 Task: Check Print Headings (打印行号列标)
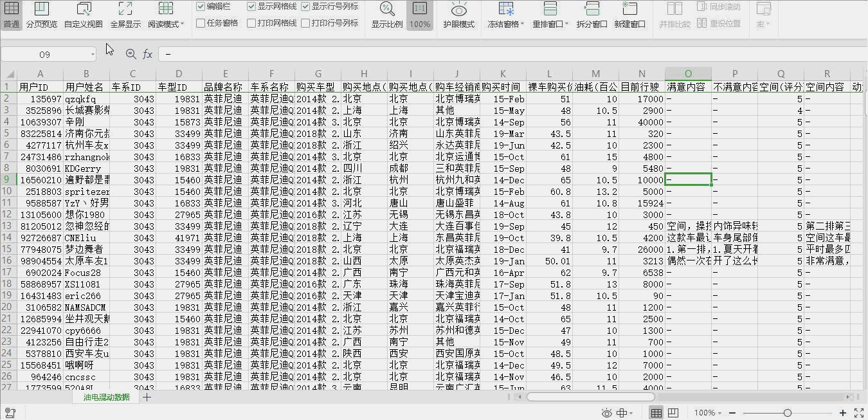click(305, 23)
